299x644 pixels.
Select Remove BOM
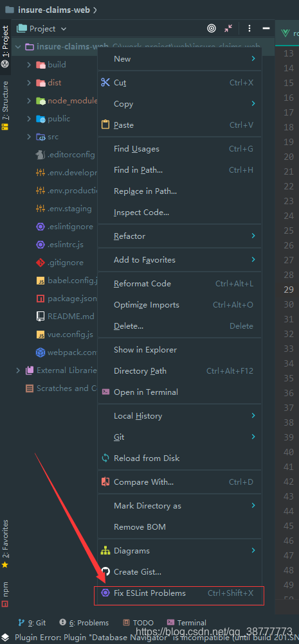coord(179,527)
